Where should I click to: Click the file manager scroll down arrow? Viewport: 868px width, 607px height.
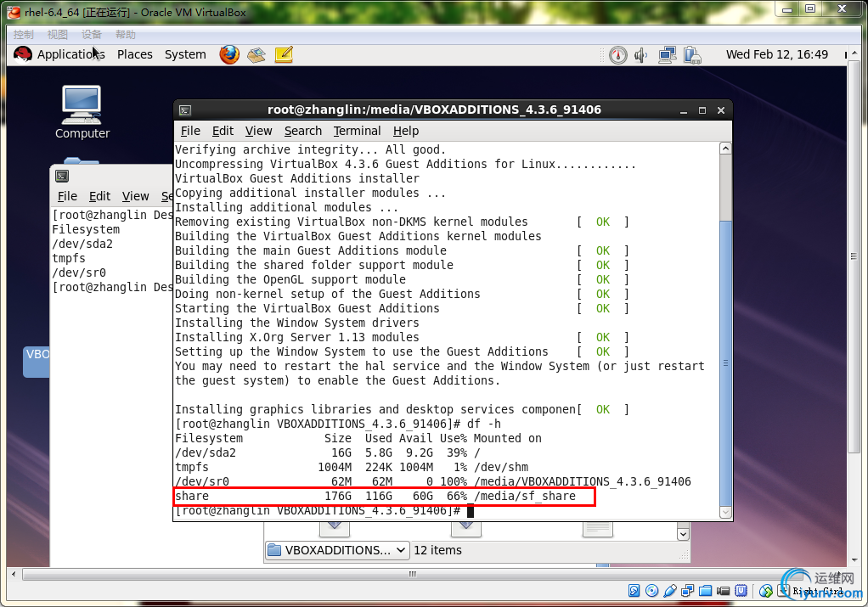click(x=683, y=534)
